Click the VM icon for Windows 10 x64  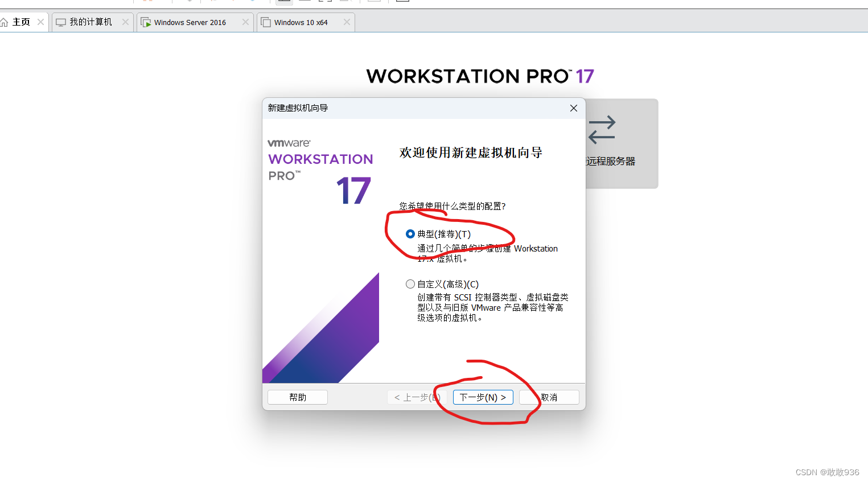point(266,23)
